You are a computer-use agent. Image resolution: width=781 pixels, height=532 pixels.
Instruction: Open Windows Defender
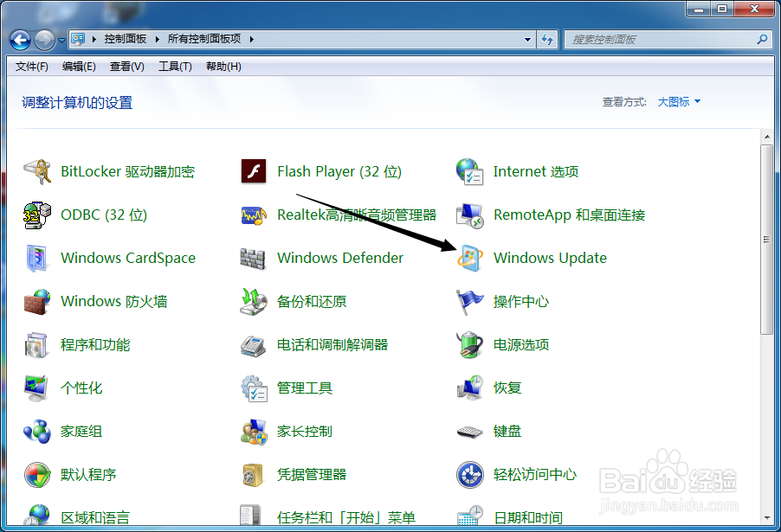339,258
